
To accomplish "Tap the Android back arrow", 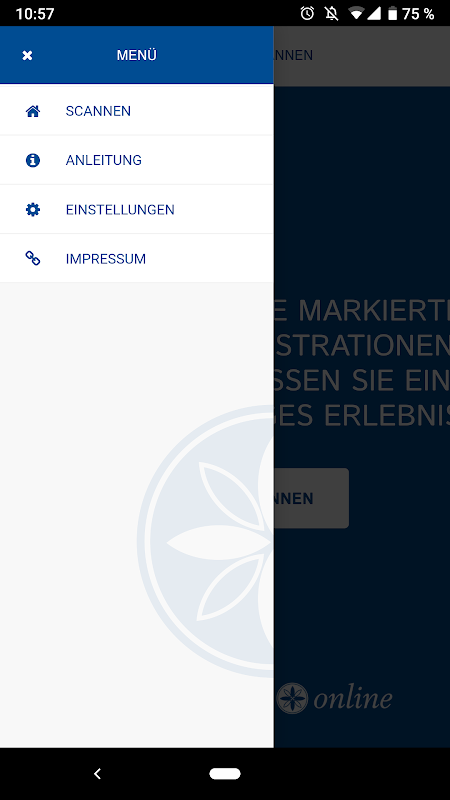I will click(x=97, y=774).
